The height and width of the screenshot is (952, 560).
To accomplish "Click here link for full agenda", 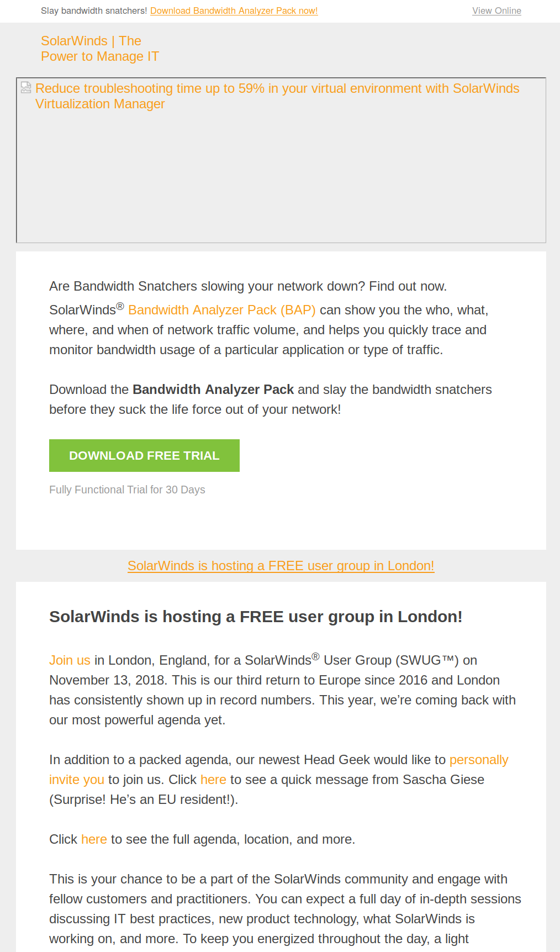I will 94,839.
